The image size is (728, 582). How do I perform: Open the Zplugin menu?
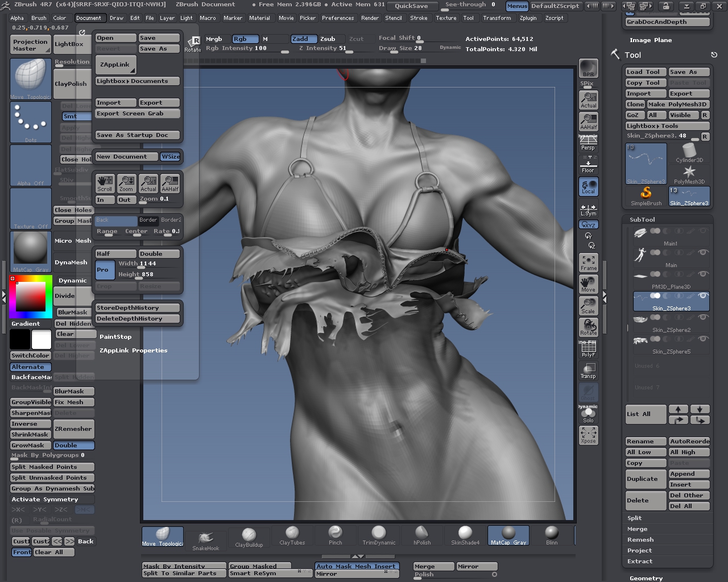click(x=528, y=18)
